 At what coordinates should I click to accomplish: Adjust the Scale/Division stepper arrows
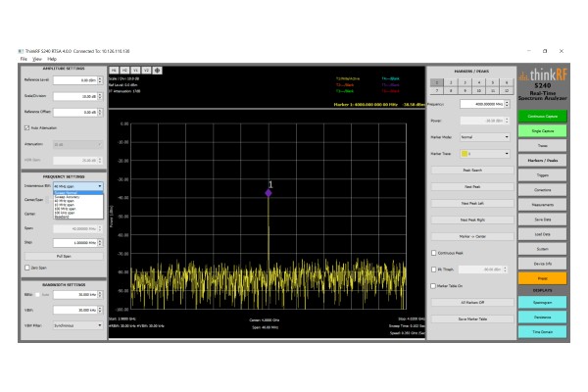[x=100, y=96]
